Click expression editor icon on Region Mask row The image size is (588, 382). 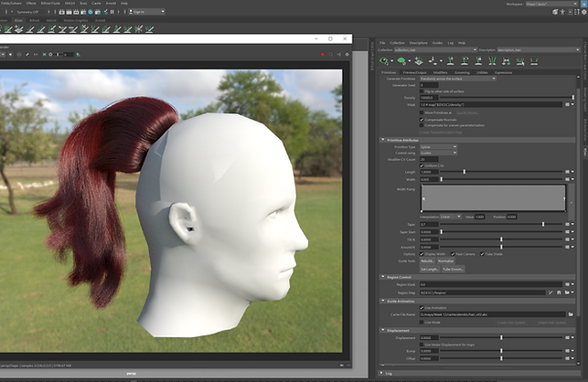pyautogui.click(x=567, y=284)
